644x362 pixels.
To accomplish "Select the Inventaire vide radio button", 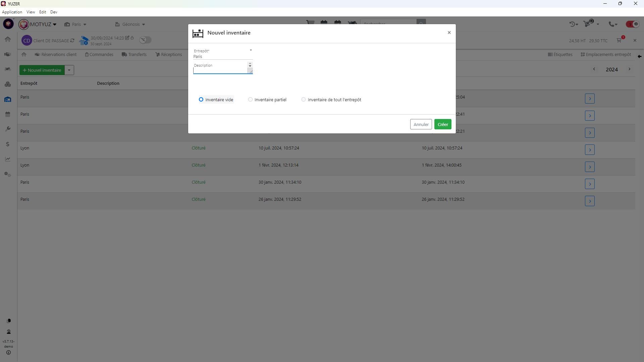I will point(201,100).
